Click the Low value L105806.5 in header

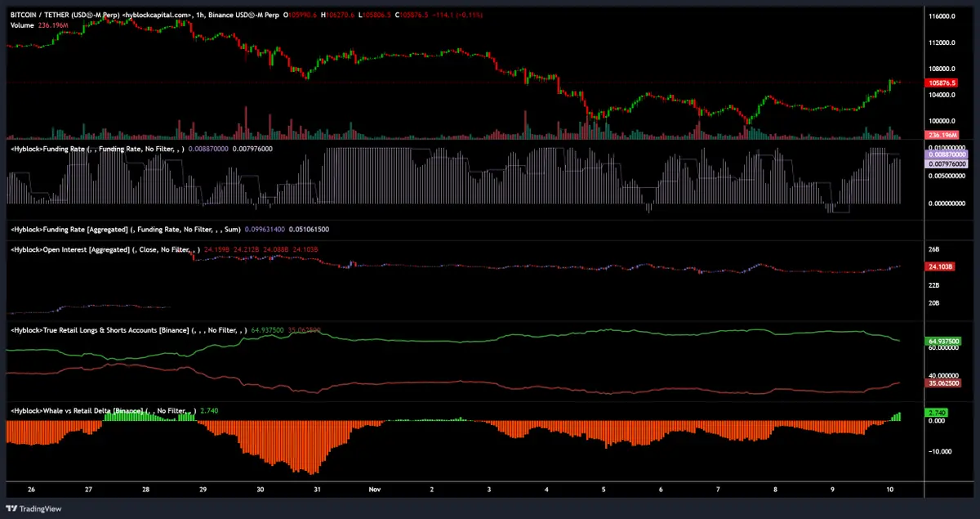point(375,16)
